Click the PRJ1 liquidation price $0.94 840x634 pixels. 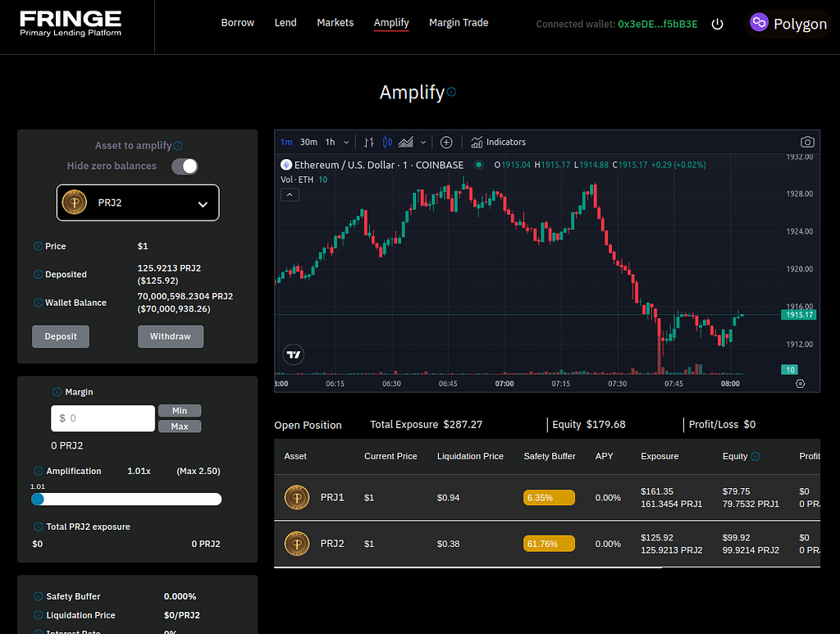[x=449, y=498]
